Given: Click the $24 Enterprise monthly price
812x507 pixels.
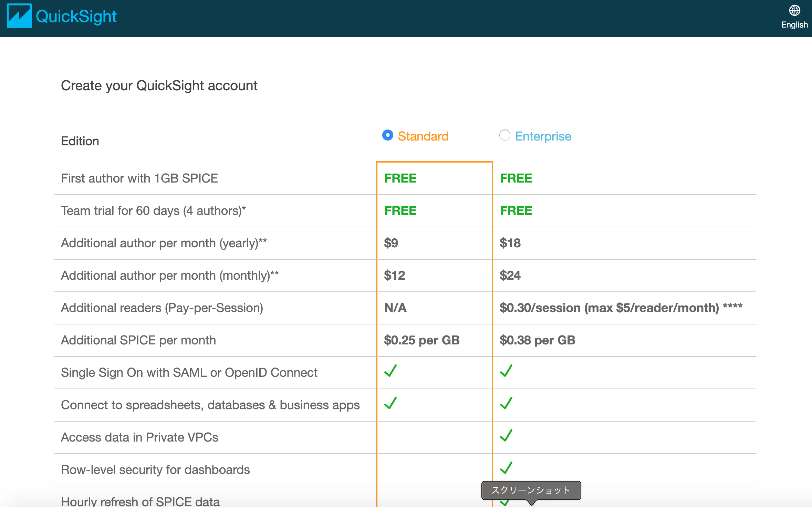Looking at the screenshot, I should point(510,276).
